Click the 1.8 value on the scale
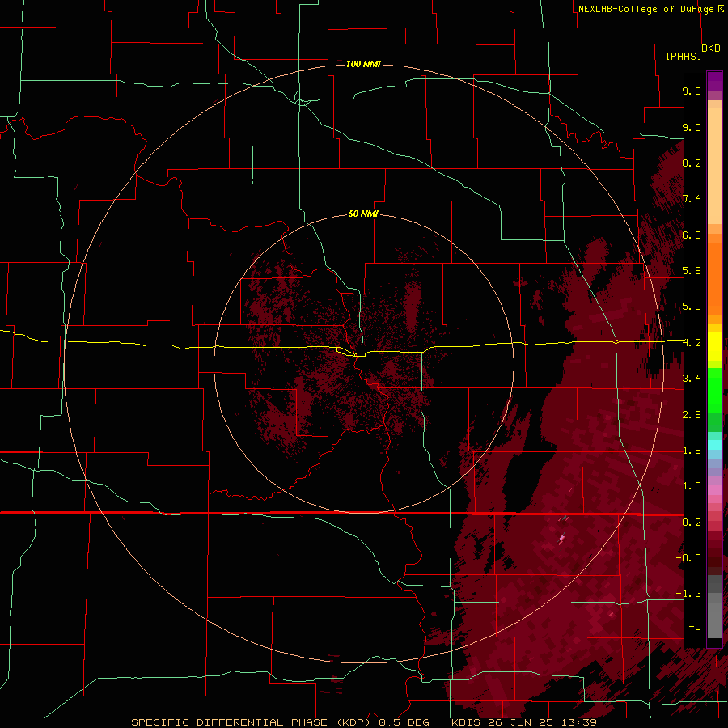728x728 pixels. [x=692, y=451]
